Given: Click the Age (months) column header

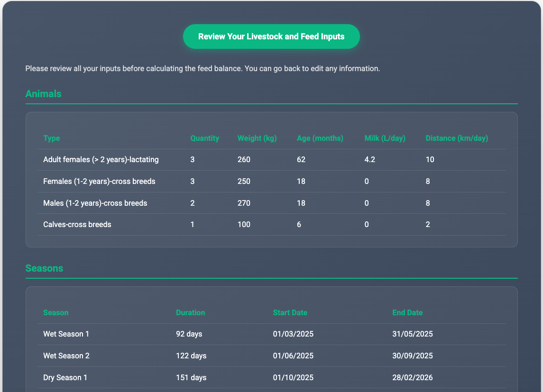Looking at the screenshot, I should (320, 138).
